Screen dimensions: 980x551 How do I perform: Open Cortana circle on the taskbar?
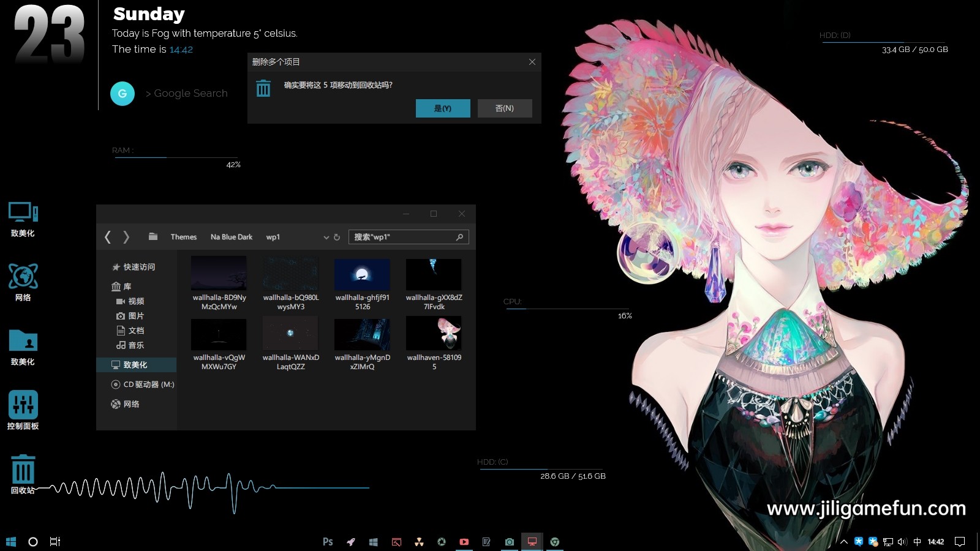(x=33, y=542)
